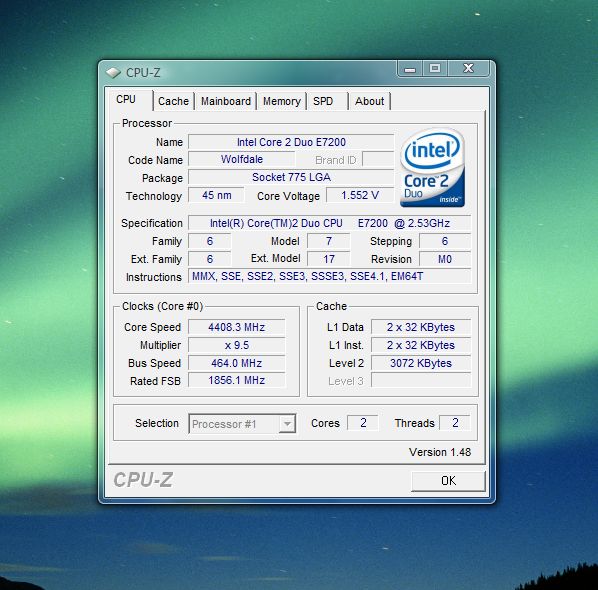Click the L1 Inst. cache value
598x590 pixels.
tap(421, 345)
